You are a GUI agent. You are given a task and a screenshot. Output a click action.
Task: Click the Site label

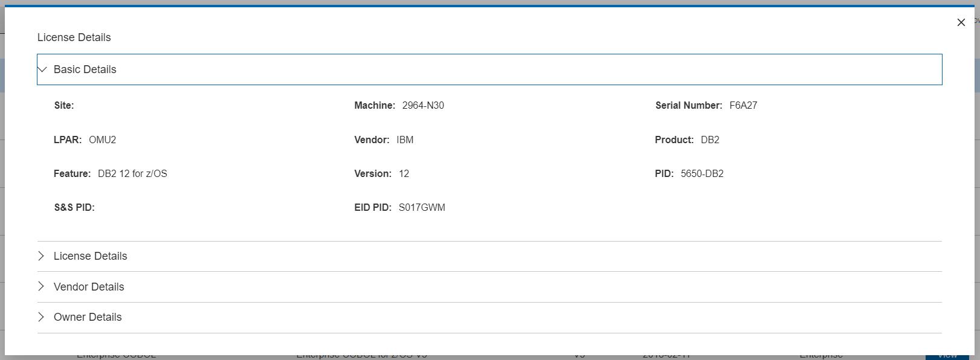point(64,105)
